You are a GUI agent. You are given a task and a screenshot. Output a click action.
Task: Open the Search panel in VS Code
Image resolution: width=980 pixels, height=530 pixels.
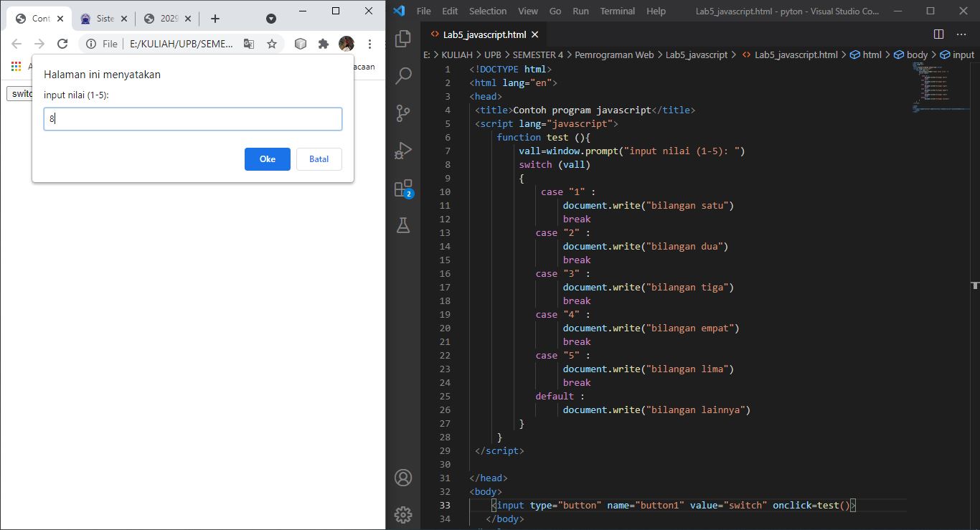coord(402,76)
